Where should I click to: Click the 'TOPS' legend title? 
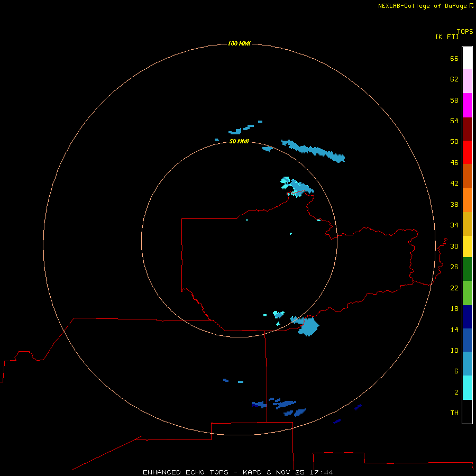point(465,31)
